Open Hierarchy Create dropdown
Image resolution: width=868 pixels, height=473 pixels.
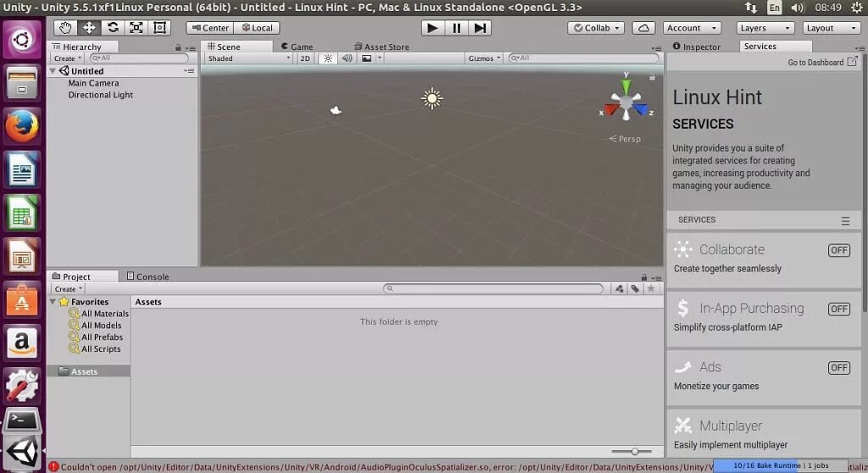68,58
